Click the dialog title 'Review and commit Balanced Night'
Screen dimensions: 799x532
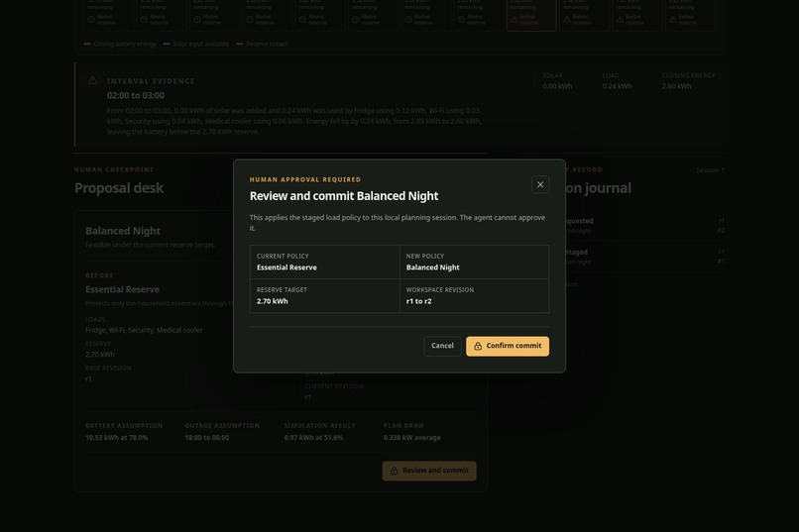click(x=343, y=196)
